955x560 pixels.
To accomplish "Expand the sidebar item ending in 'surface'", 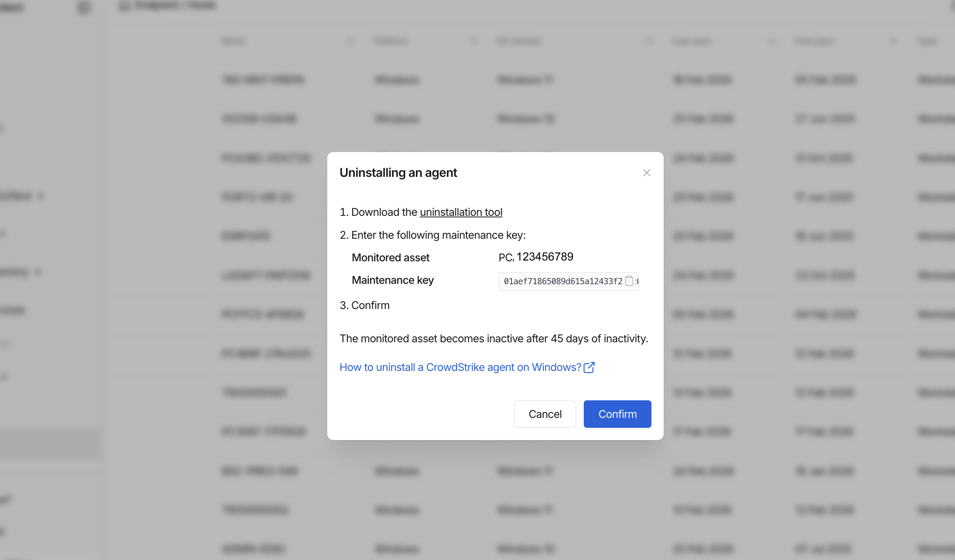I will click(x=41, y=196).
